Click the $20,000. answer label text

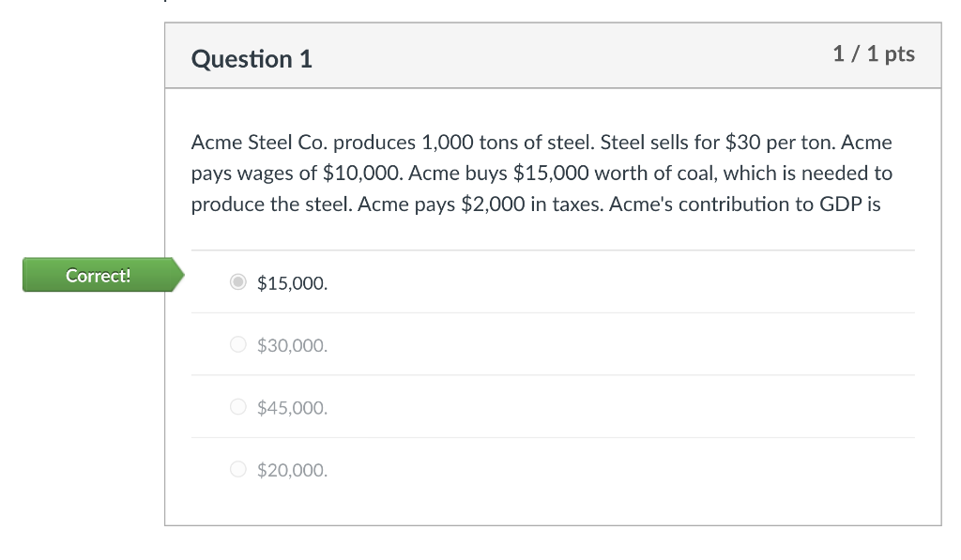pos(293,471)
